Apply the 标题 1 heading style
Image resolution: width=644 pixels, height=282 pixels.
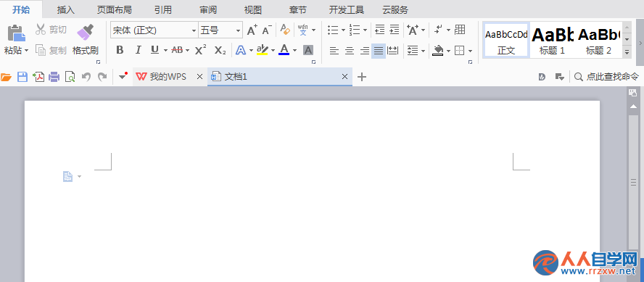[552, 40]
